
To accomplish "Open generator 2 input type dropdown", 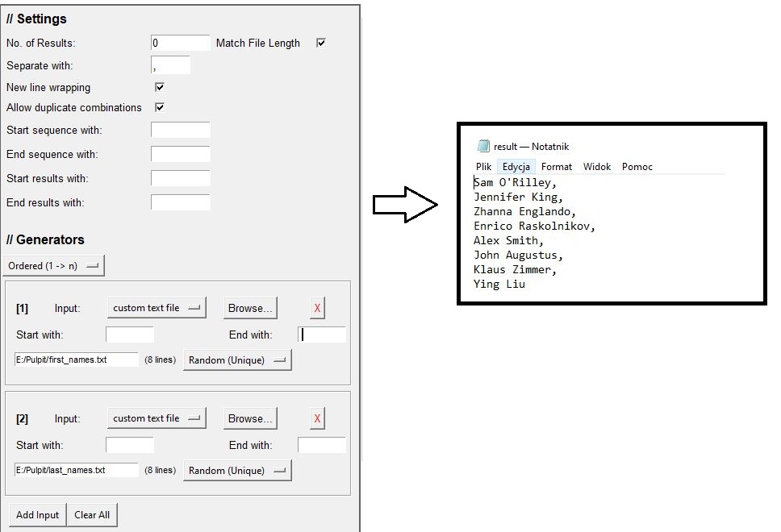I will pyautogui.click(x=157, y=418).
